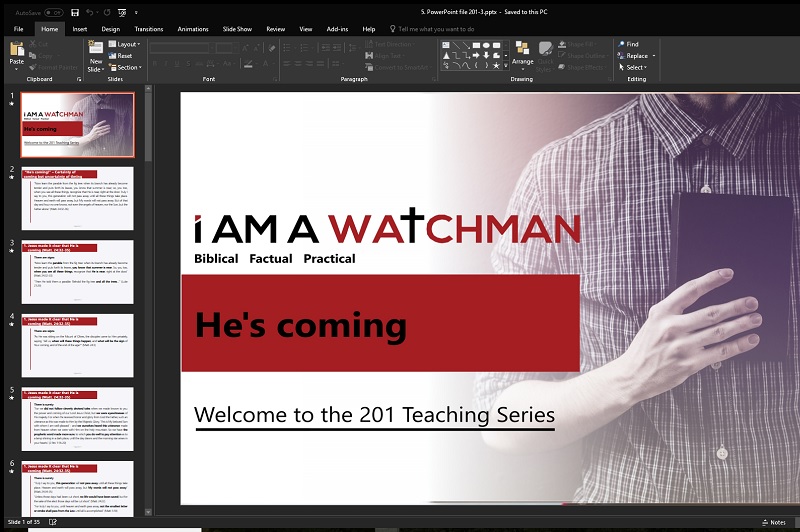Select the Curve shape in the gallery
The width and height of the screenshot is (800, 532).
pos(466,65)
